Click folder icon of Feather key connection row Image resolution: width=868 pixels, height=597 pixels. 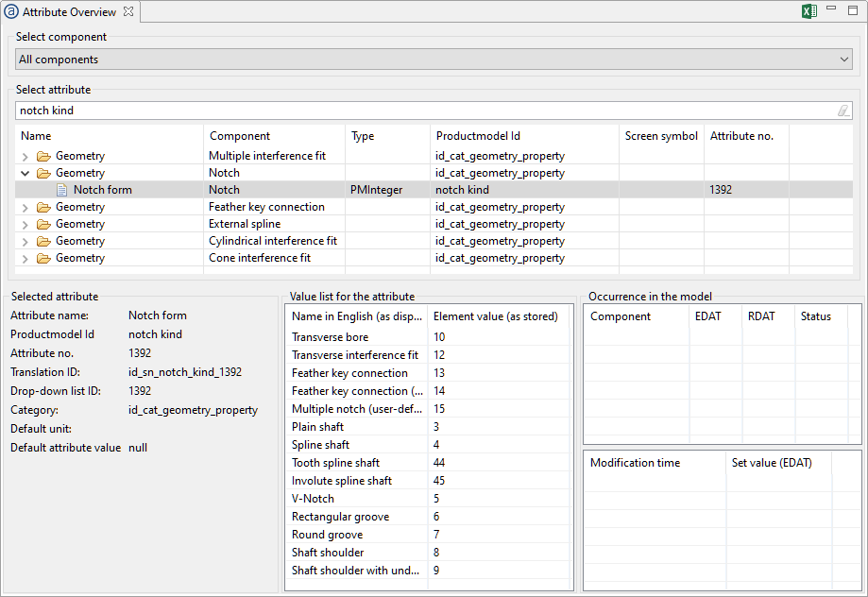[x=43, y=207]
